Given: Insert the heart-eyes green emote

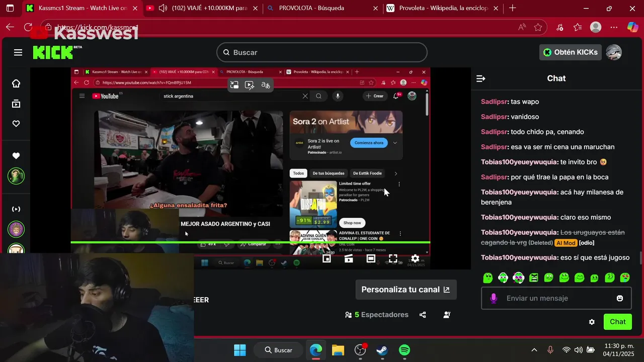Looking at the screenshot, I should [625, 278].
